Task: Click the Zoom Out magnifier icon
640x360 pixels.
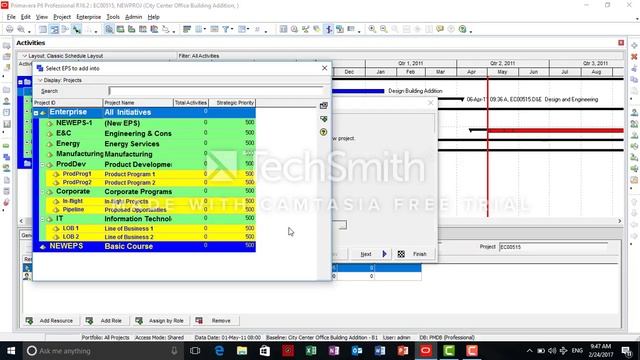Action: [383, 29]
